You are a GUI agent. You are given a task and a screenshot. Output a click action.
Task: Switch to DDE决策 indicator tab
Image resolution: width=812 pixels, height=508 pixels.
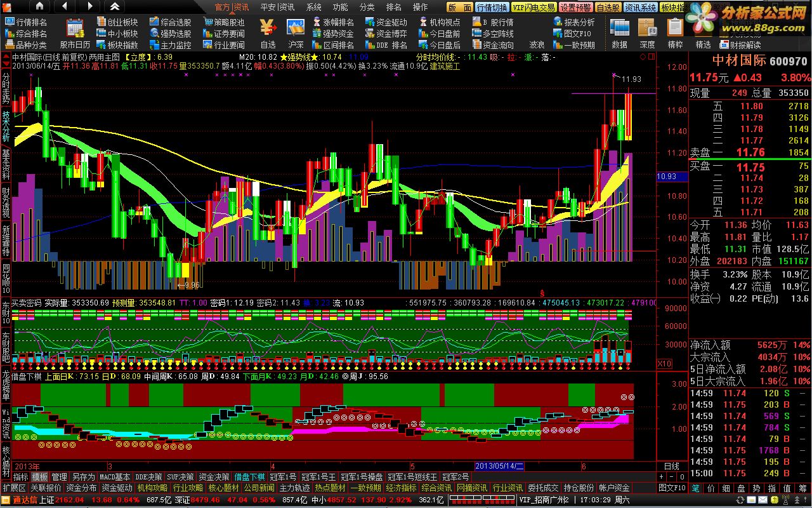coord(149,477)
